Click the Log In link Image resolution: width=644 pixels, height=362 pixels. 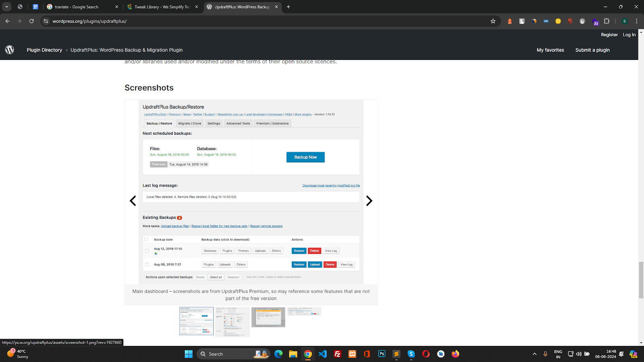pyautogui.click(x=629, y=35)
